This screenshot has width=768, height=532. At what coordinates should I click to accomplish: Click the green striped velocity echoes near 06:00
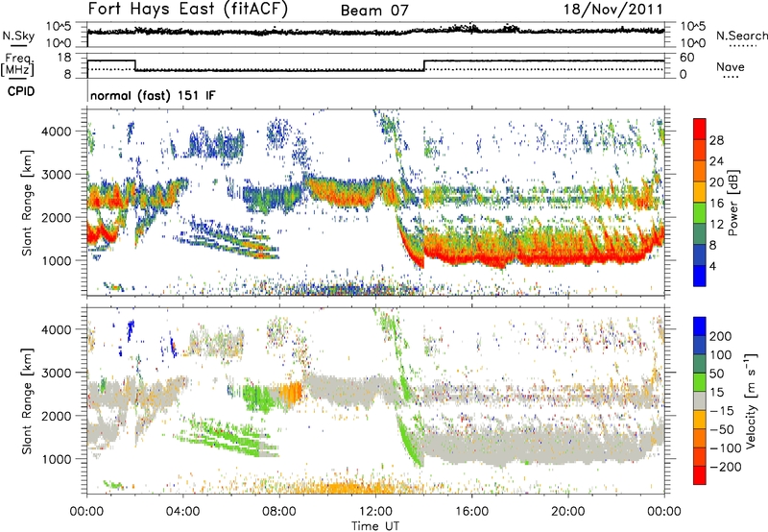pyautogui.click(x=230, y=436)
